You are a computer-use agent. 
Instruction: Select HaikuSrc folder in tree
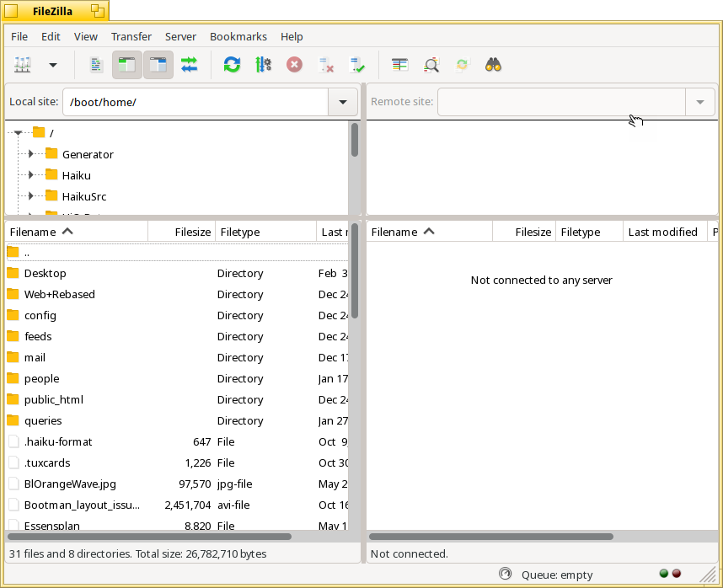pos(84,197)
